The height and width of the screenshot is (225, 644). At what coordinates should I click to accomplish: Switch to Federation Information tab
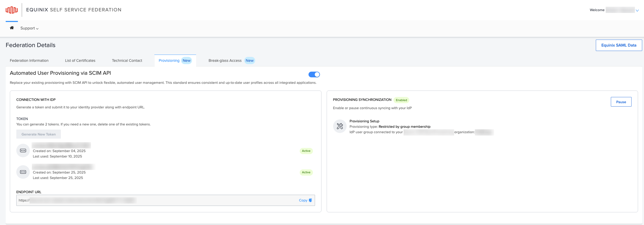[29, 61]
